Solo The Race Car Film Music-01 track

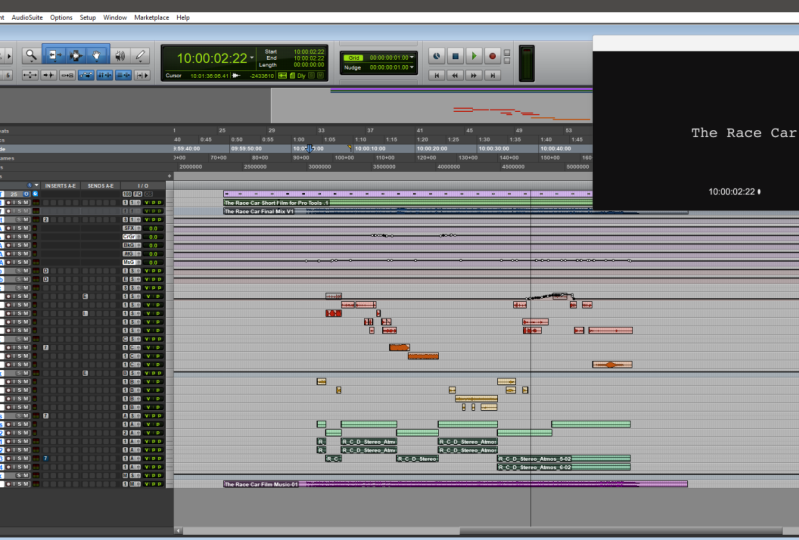pyautogui.click(x=20, y=484)
